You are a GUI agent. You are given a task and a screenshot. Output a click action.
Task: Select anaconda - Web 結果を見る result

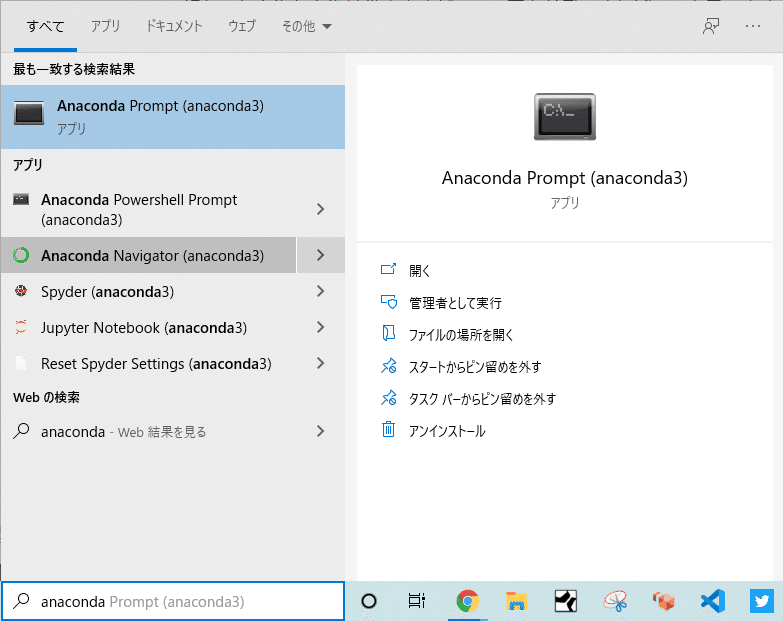[149, 431]
